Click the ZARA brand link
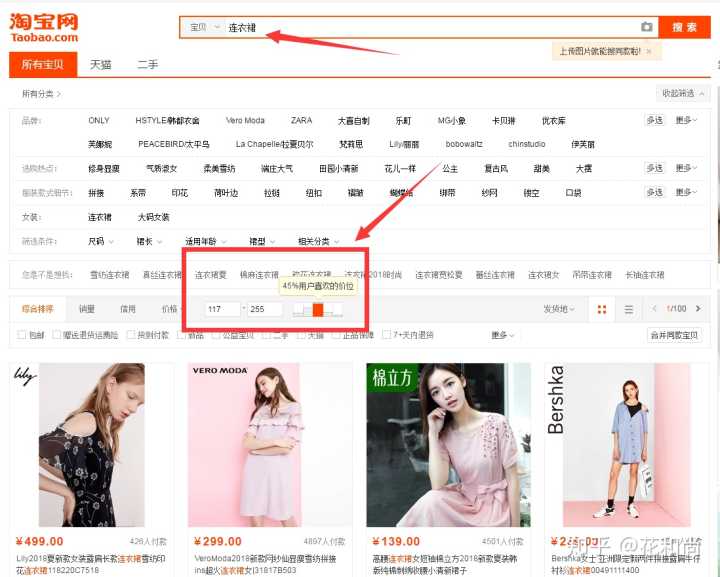 click(x=301, y=121)
